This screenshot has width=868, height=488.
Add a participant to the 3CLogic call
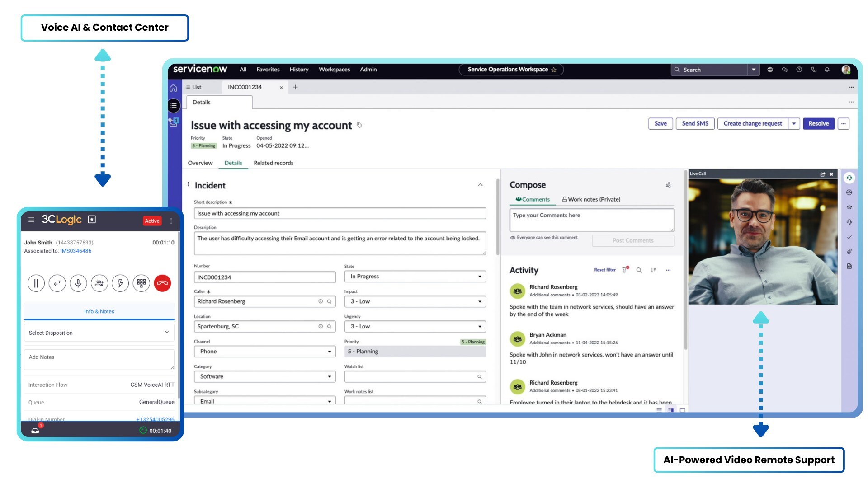[x=99, y=283]
